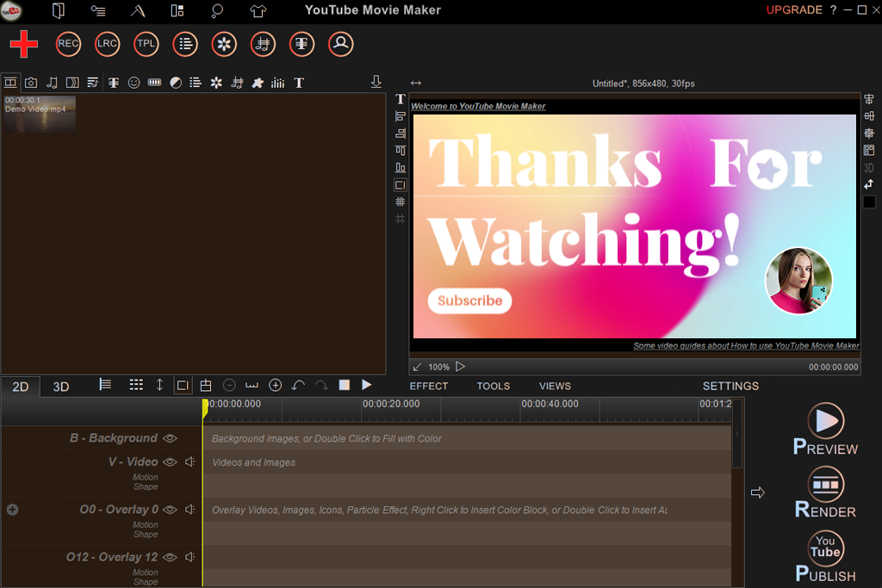Open the video guides link below preview

746,346
